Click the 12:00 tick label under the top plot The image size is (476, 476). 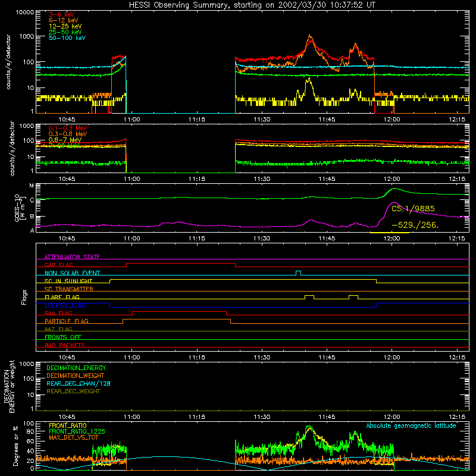(x=392, y=120)
